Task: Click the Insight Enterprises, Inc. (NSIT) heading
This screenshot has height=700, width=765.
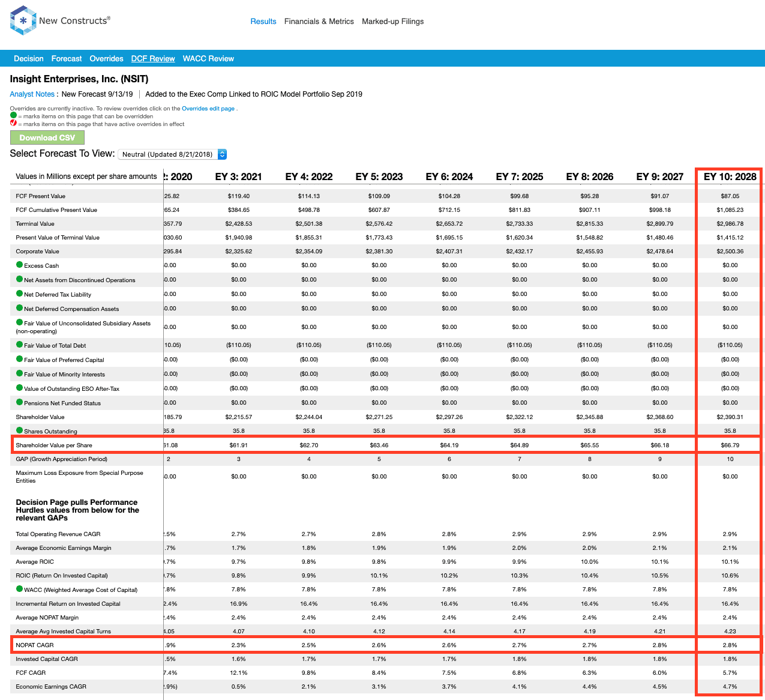Action: click(79, 79)
